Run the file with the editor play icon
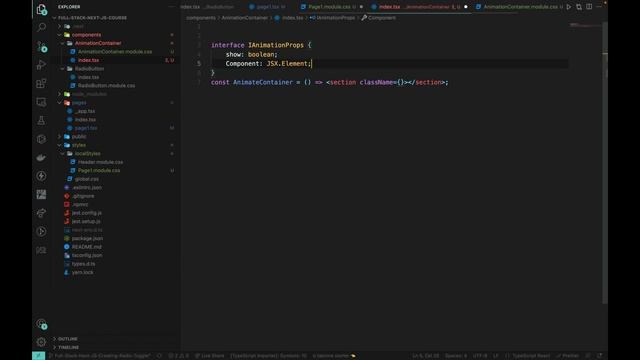Image resolution: width=640 pixels, height=360 pixels. 569,7
